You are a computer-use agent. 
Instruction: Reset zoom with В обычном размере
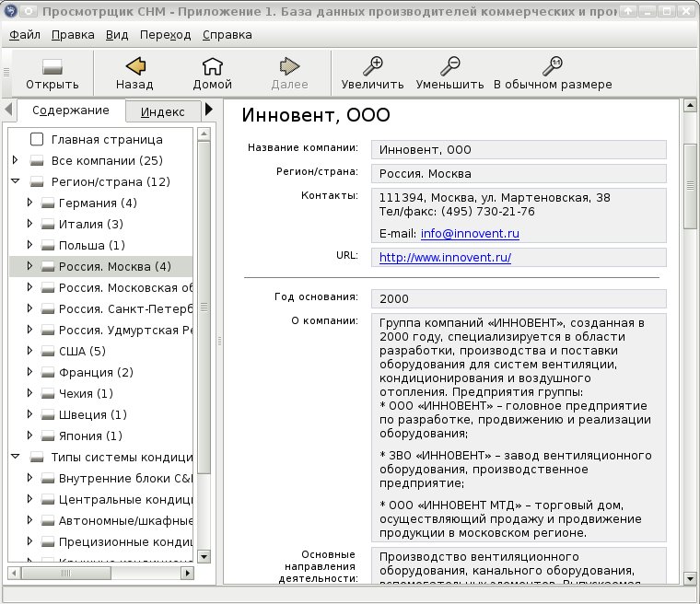click(x=553, y=66)
